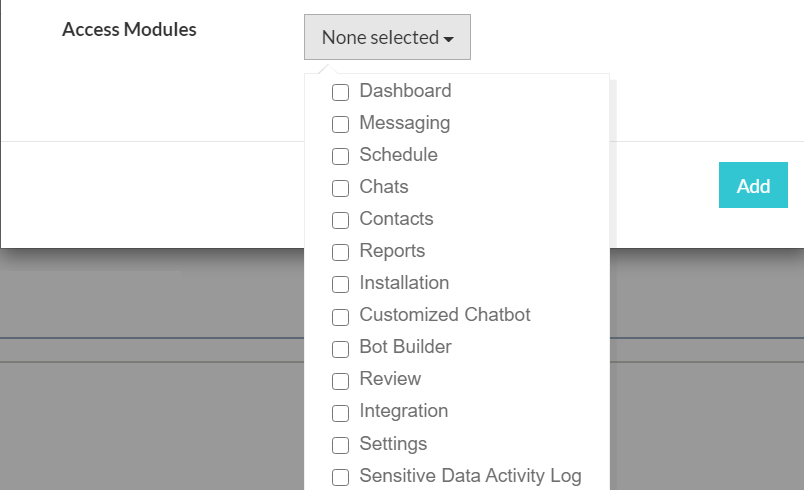Tick the Customized Chatbot checkbox

pyautogui.click(x=341, y=316)
